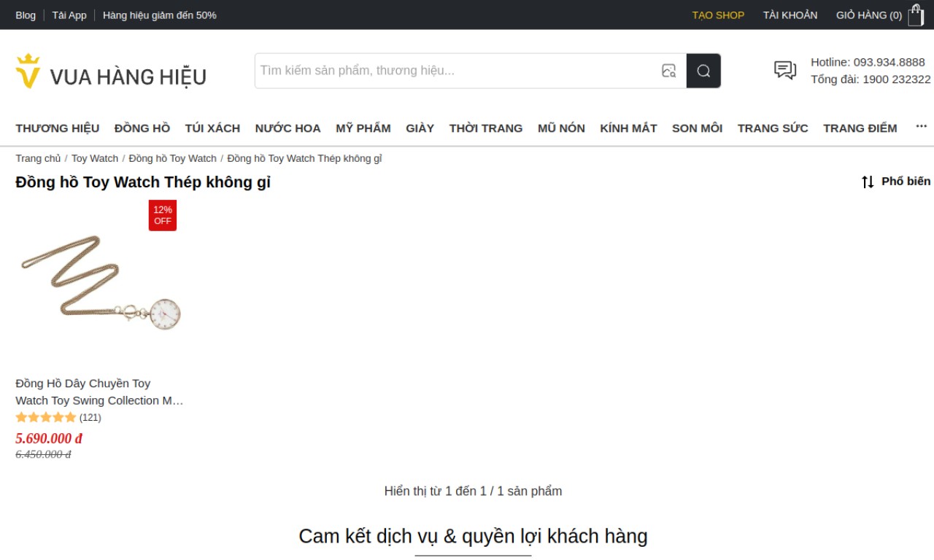Click the image search camera icon
This screenshot has width=934, height=560.
coord(668,71)
